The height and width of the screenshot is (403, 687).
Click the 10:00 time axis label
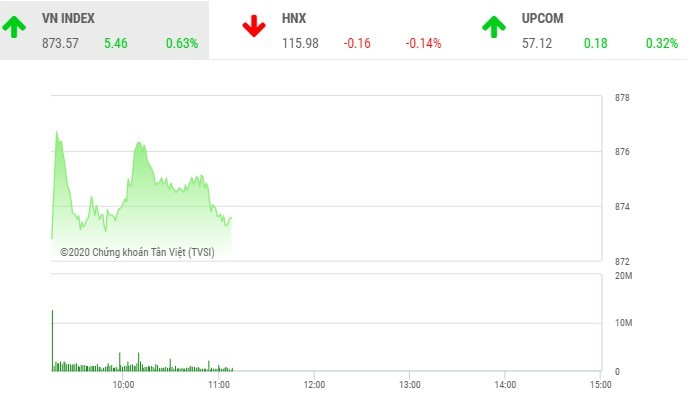tap(123, 384)
